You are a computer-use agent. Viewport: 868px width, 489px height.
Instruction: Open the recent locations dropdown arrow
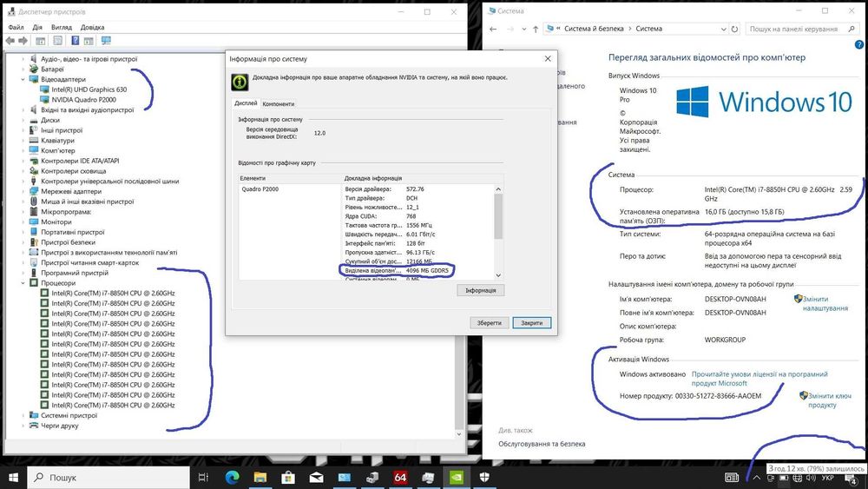tap(523, 29)
